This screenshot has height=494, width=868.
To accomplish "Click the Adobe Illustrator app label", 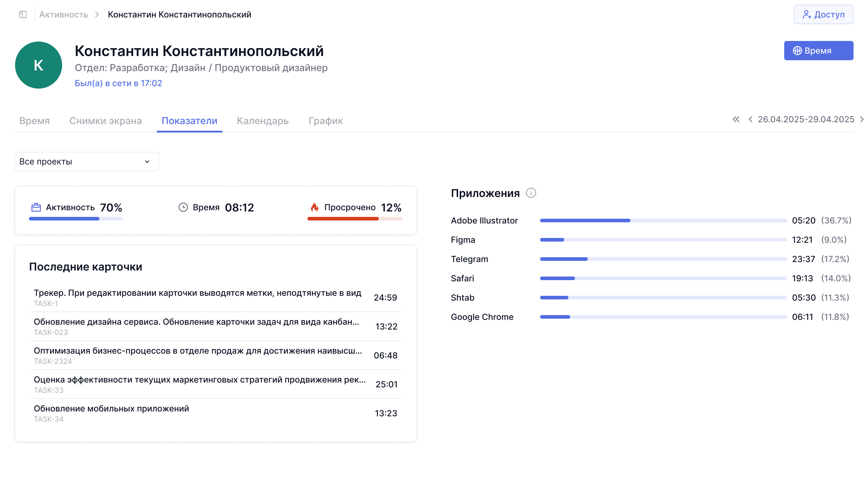I will click(x=484, y=220).
